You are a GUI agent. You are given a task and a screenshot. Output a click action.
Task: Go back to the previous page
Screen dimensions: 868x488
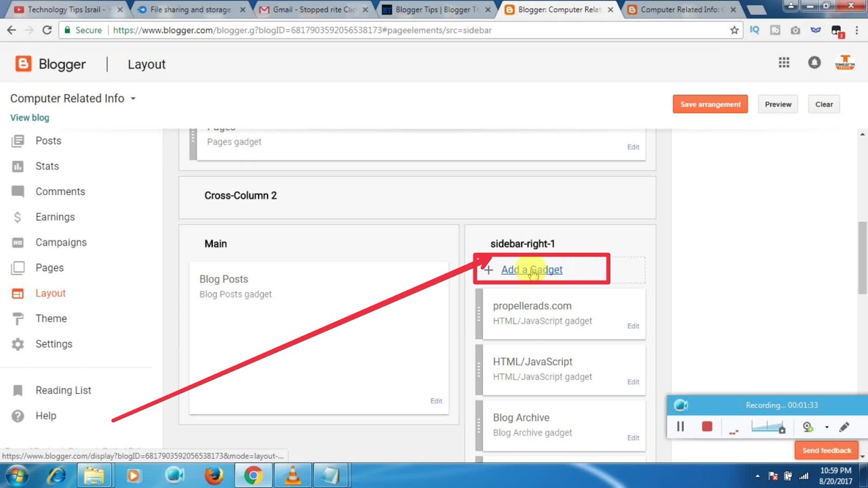pos(11,30)
